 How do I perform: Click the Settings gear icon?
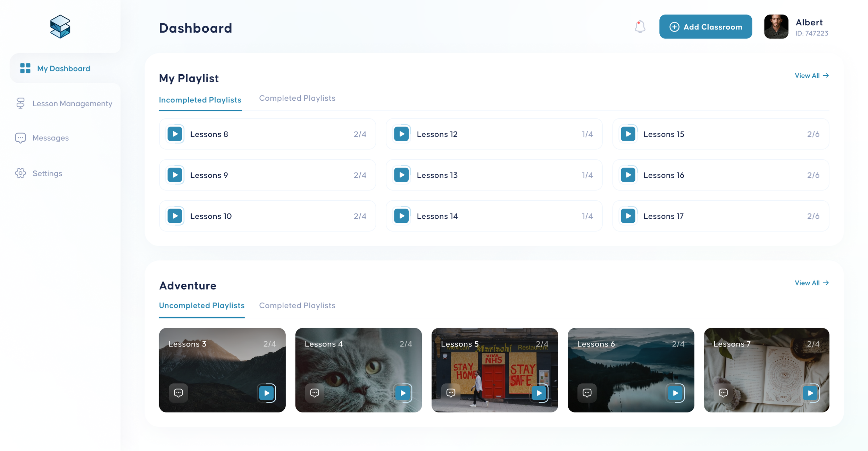pyautogui.click(x=20, y=173)
